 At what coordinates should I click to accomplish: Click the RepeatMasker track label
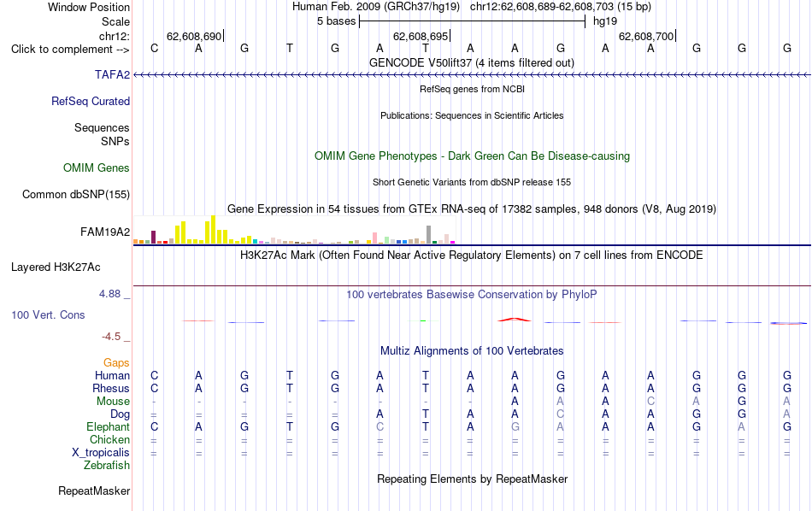pyautogui.click(x=94, y=490)
